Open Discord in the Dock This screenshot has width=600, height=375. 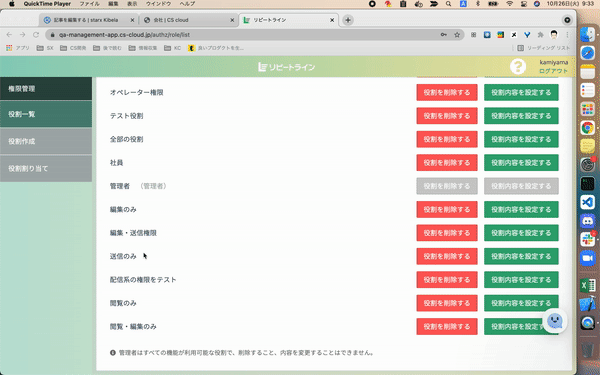587,220
